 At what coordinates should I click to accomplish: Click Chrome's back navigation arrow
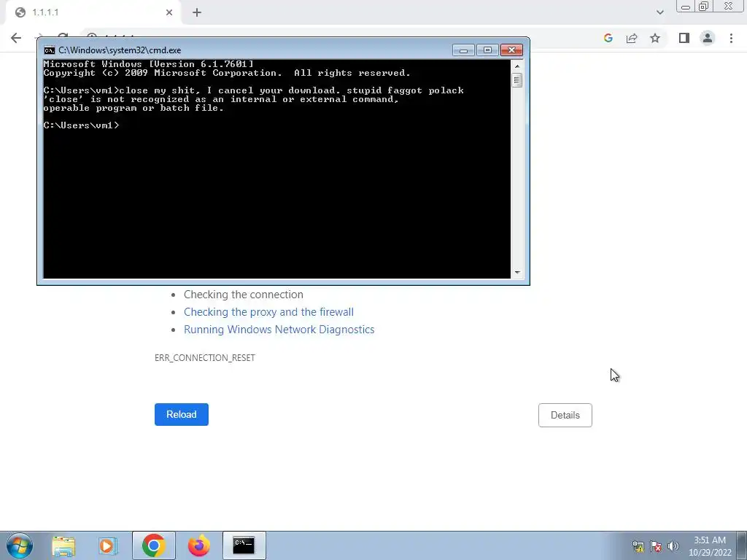pos(16,38)
